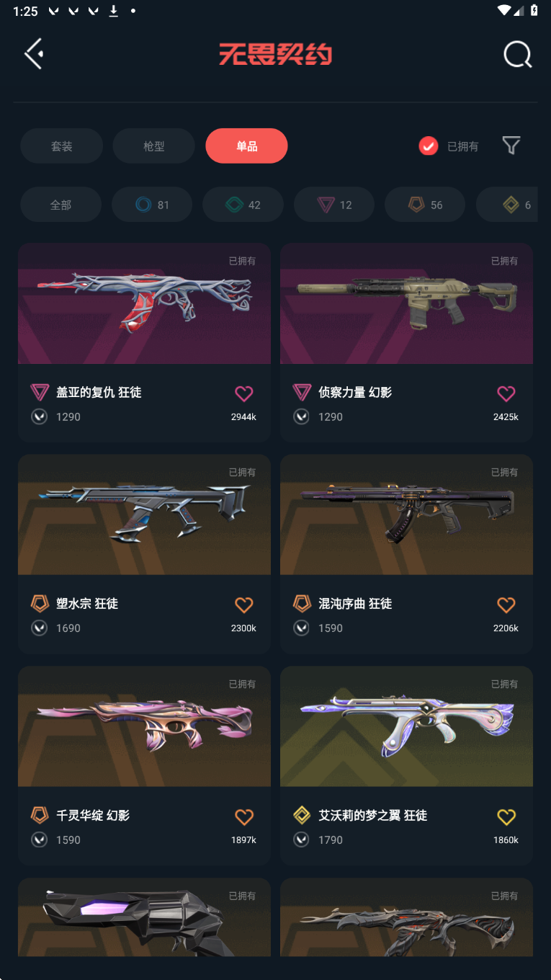Tap the heart on 混沌序曲 狂徒
The image size is (551, 980).
[x=506, y=605]
